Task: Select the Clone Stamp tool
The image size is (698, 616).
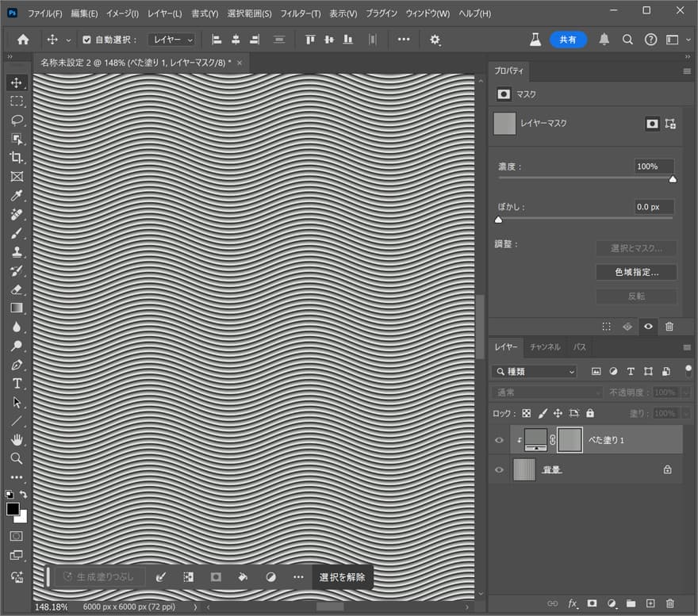Action: [17, 252]
